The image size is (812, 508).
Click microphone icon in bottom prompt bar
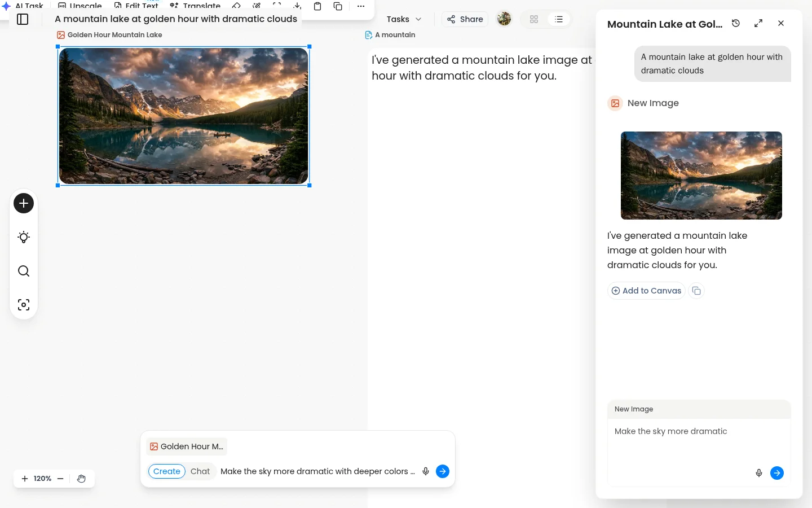[426, 471]
